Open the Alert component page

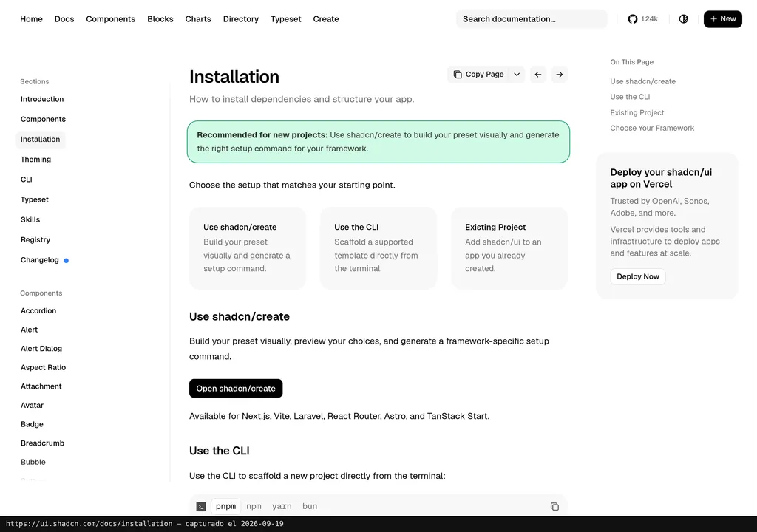tap(29, 330)
